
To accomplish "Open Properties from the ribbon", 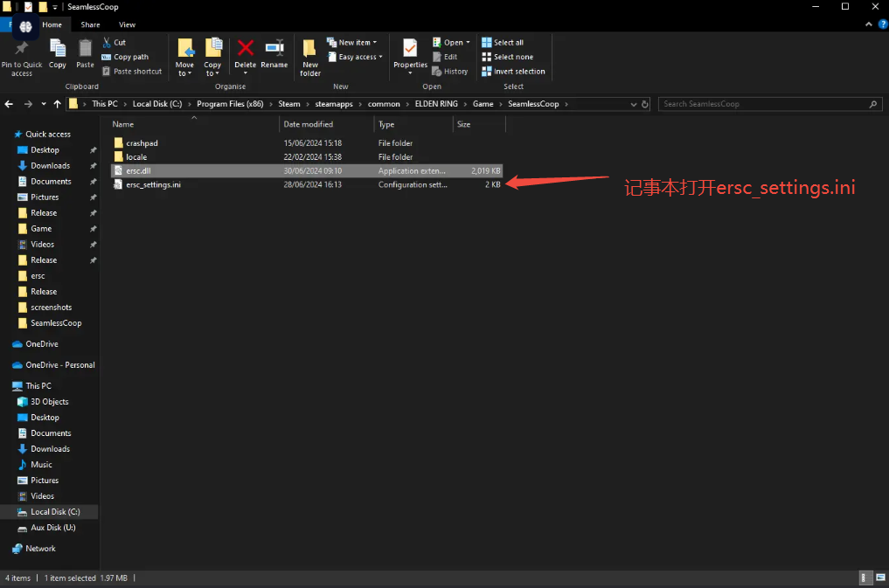I will [x=410, y=54].
